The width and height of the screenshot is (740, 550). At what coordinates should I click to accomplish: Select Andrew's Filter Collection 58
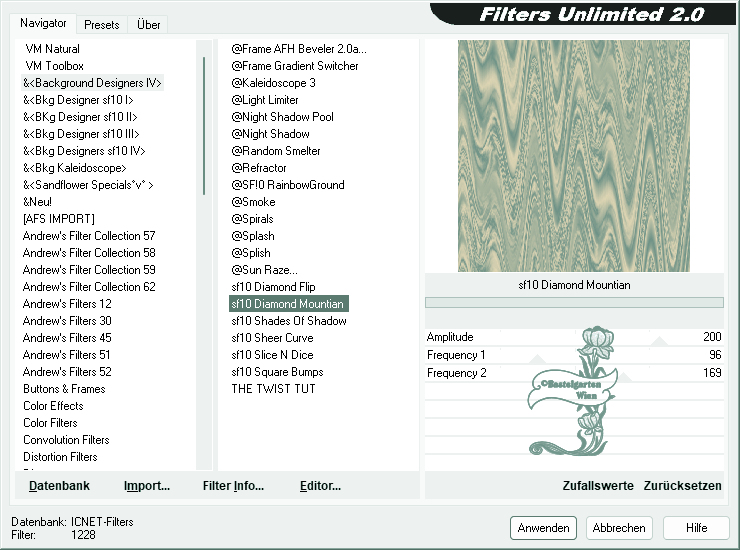point(89,253)
